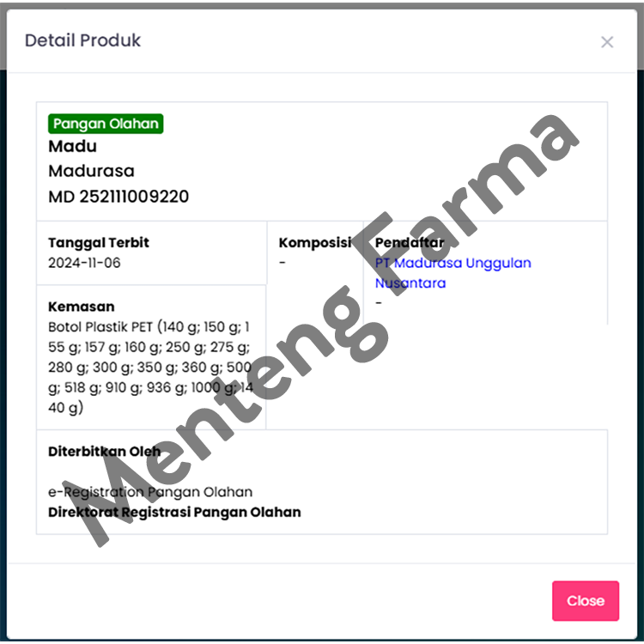Click the Pangan Olahan green badge

click(106, 124)
